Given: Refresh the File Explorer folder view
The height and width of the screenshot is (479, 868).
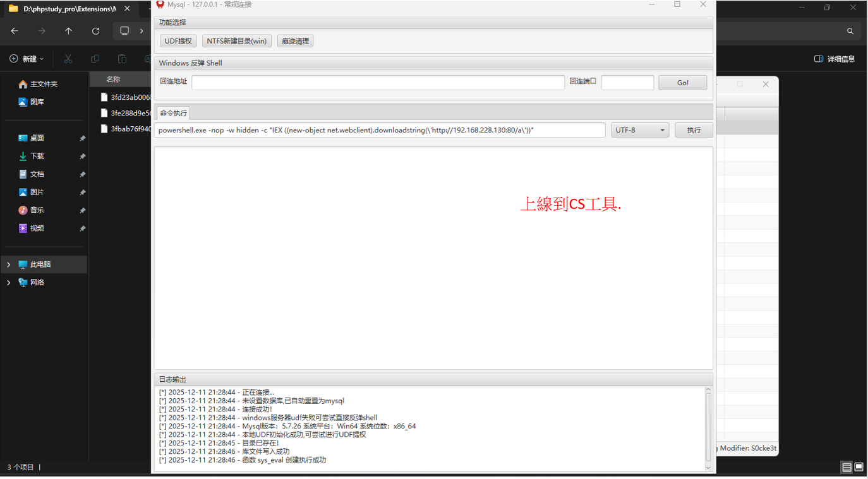Looking at the screenshot, I should tap(96, 31).
